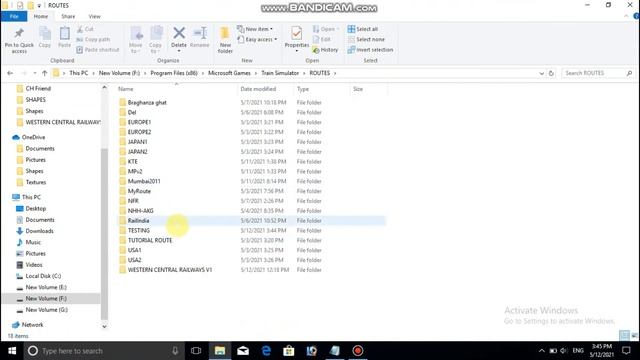Open recent locations dropdown arrow
The width and height of the screenshot is (640, 360).
[x=35, y=73]
